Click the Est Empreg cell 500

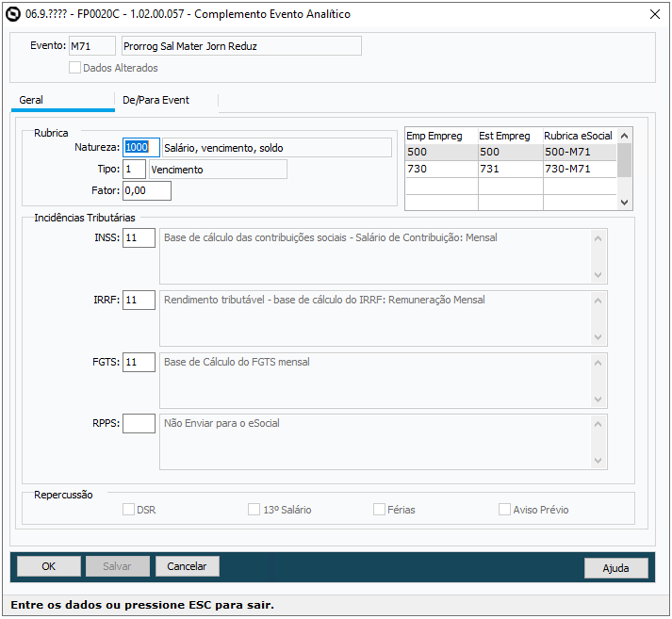click(x=511, y=152)
